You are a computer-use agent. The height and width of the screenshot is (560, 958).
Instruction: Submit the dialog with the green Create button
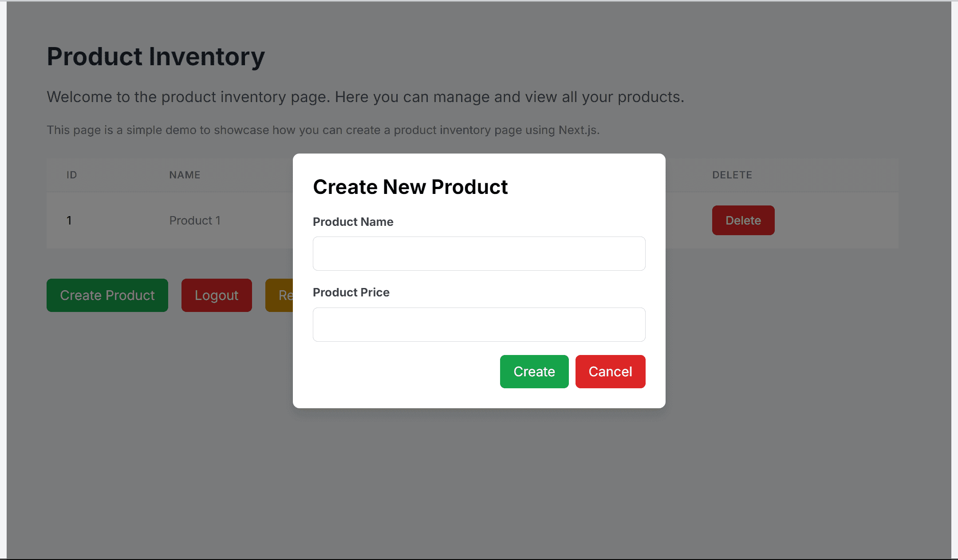tap(534, 371)
